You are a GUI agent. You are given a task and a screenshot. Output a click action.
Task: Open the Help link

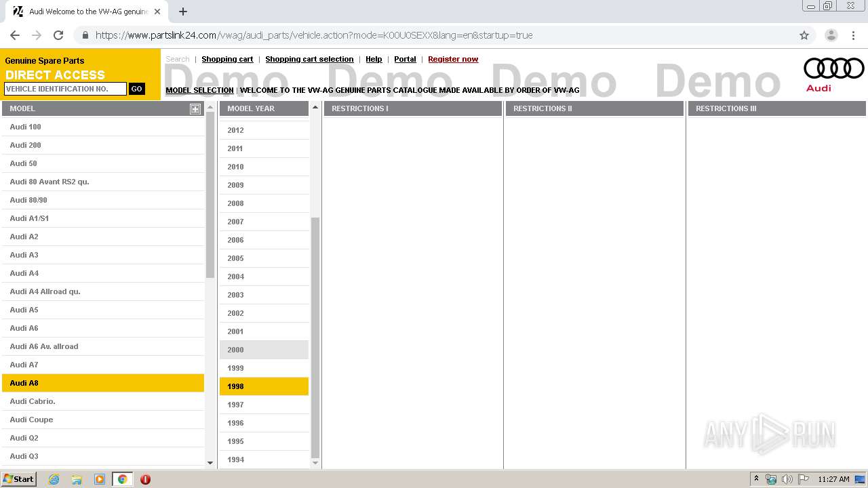pyautogui.click(x=374, y=59)
